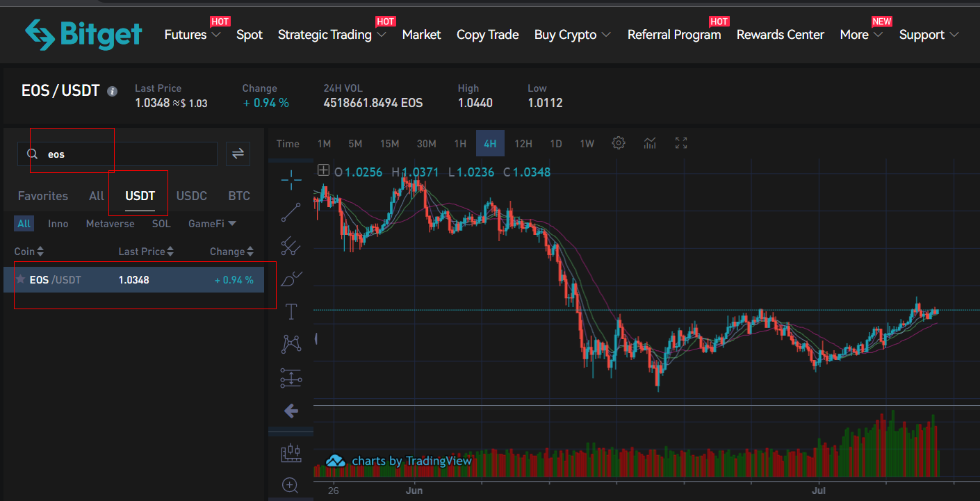
Task: Click the search field containing eos
Action: pos(117,154)
